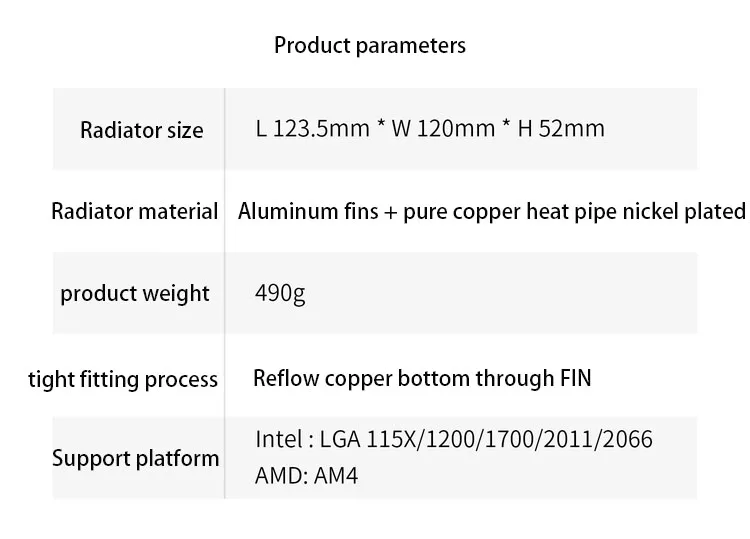The image size is (750, 539).
Task: Click the Product parameters heading
Action: pos(370,46)
